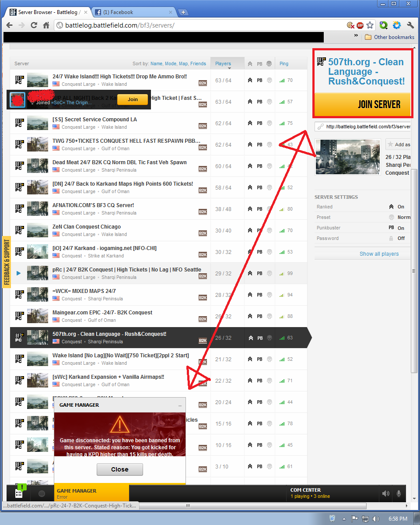This screenshot has height=525, width=420.
Task: Click the server URL link field
Action: [x=363, y=127]
